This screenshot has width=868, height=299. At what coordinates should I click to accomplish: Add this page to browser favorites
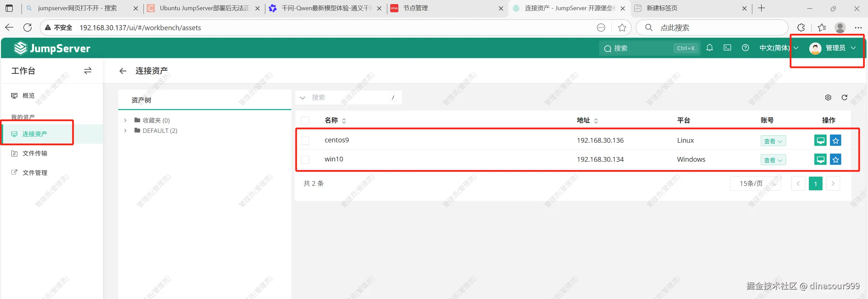(x=622, y=28)
